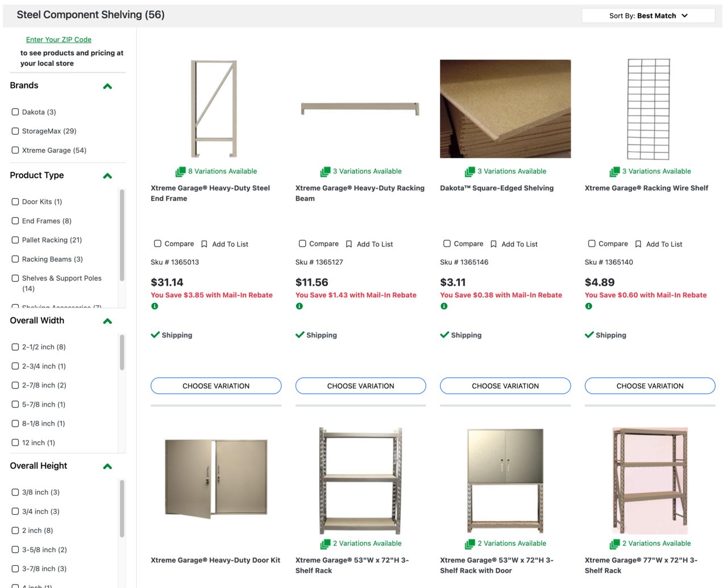Screen dimensions: 727x588
Task: Open rebate info icon under $11.56 price
Action: tap(300, 306)
